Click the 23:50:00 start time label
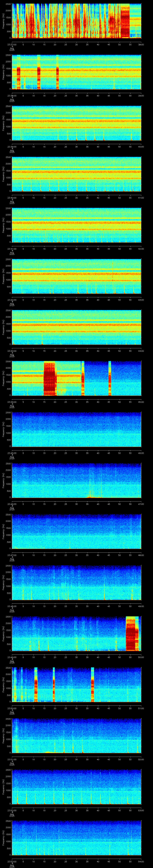Viewport: 153px width, 868px height. point(12,708)
